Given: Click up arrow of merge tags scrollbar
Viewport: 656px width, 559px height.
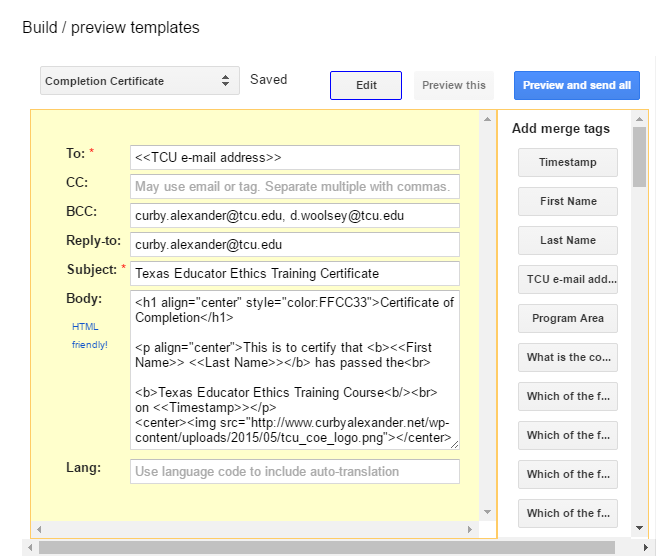Looking at the screenshot, I should tap(639, 120).
